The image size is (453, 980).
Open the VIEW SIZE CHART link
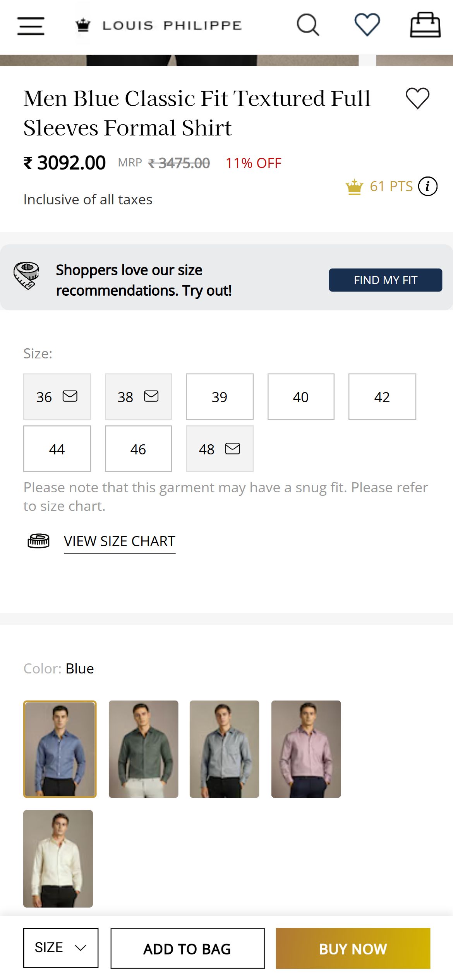tap(120, 541)
